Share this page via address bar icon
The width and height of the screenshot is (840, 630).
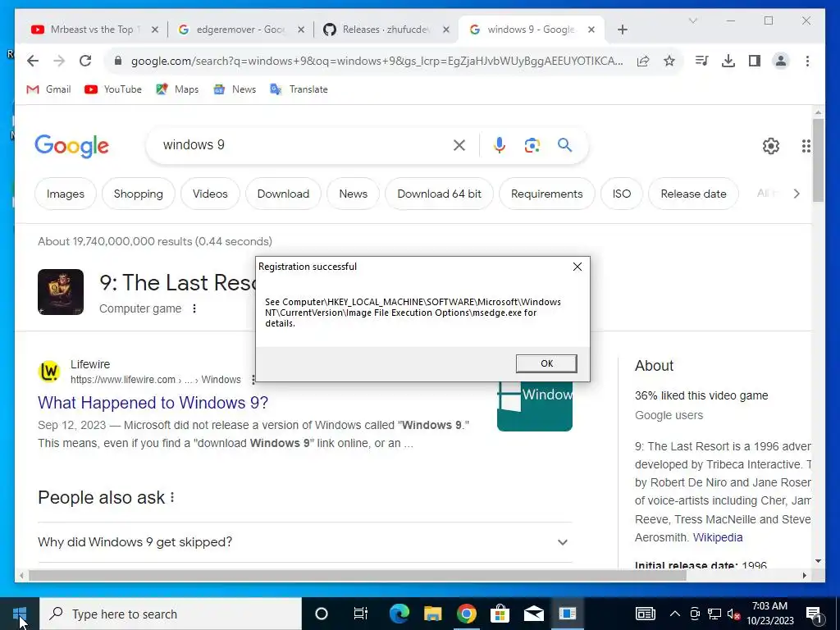(643, 61)
